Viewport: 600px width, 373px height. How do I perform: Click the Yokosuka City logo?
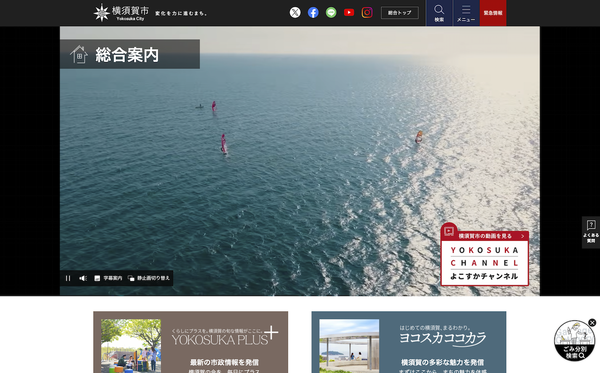[x=121, y=13]
